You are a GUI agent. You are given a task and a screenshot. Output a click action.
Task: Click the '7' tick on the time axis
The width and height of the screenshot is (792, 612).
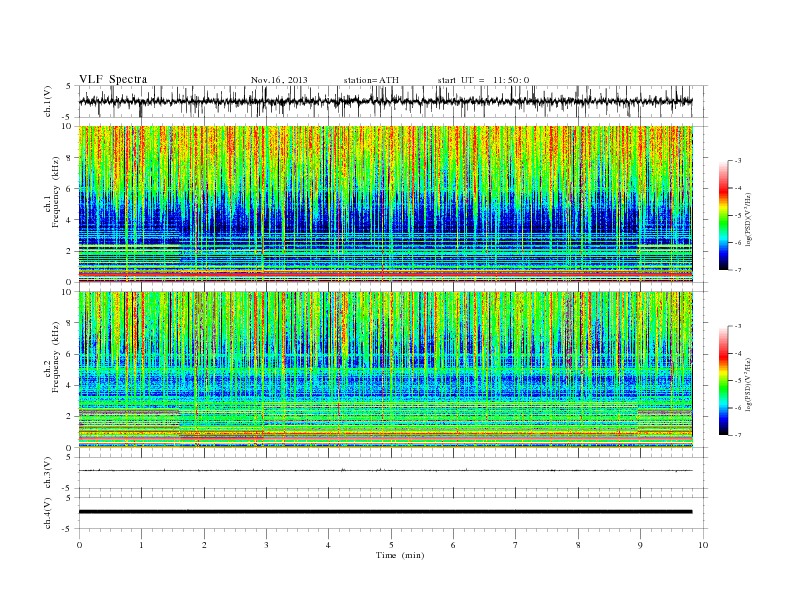tap(515, 545)
